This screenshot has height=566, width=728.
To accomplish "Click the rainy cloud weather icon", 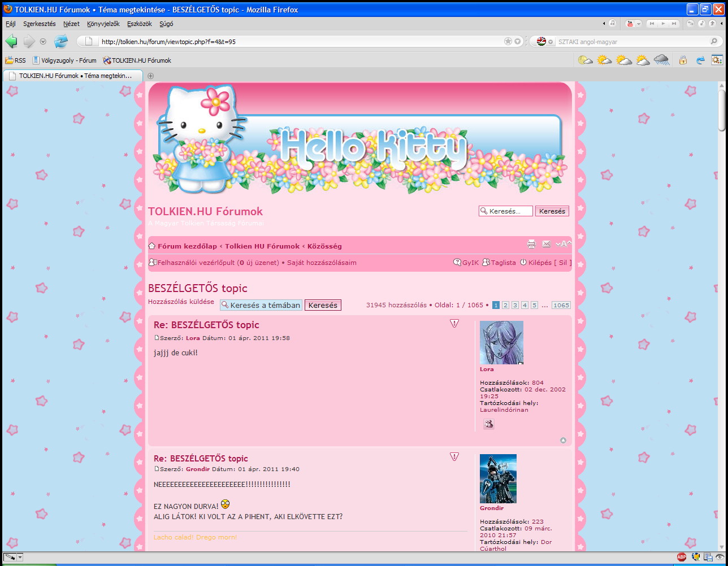I will tap(661, 60).
